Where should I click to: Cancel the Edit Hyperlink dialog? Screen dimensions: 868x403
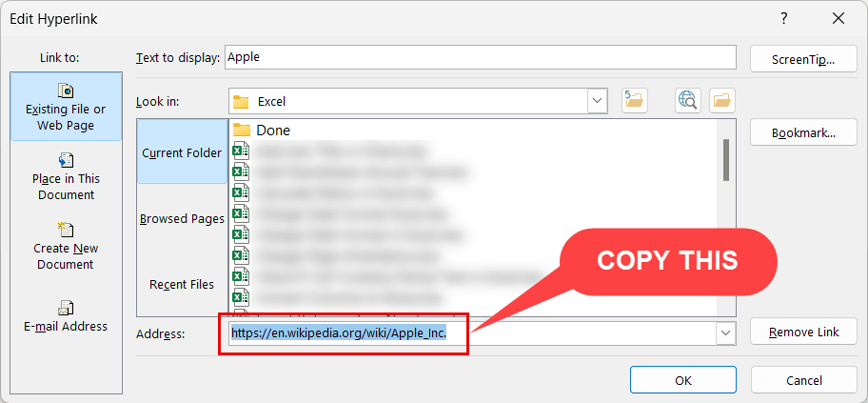(804, 380)
